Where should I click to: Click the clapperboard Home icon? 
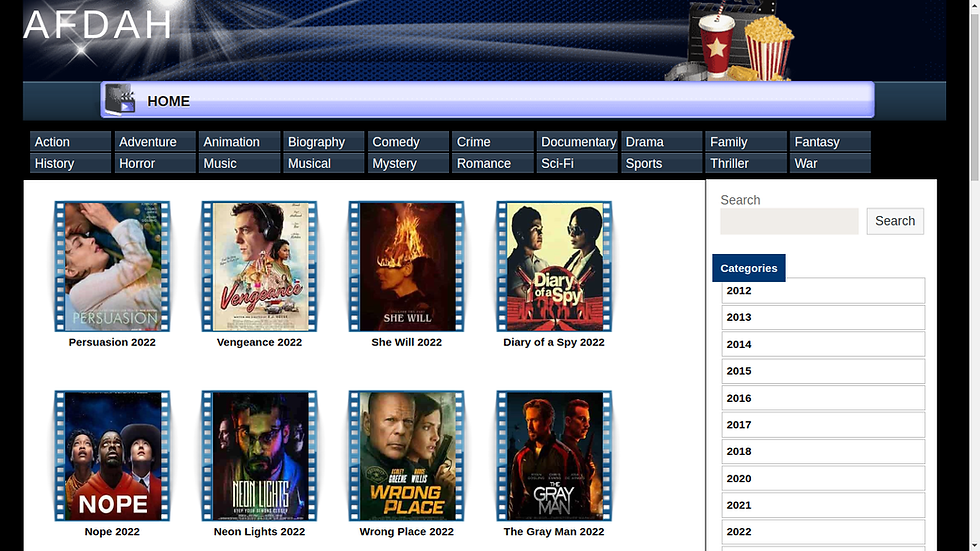(120, 99)
